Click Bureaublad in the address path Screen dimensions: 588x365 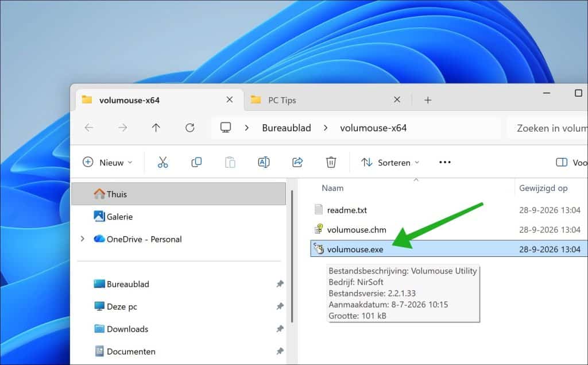point(287,128)
